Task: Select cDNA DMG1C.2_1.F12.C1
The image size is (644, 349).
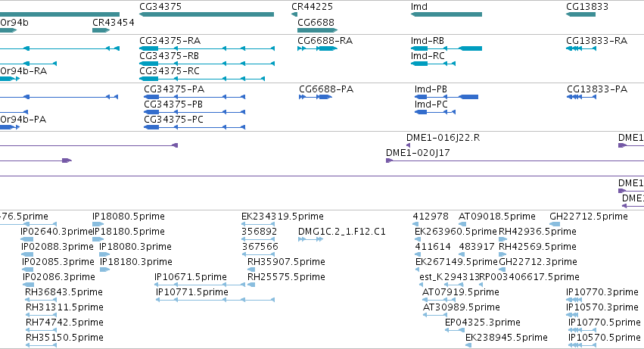Action: point(342,232)
